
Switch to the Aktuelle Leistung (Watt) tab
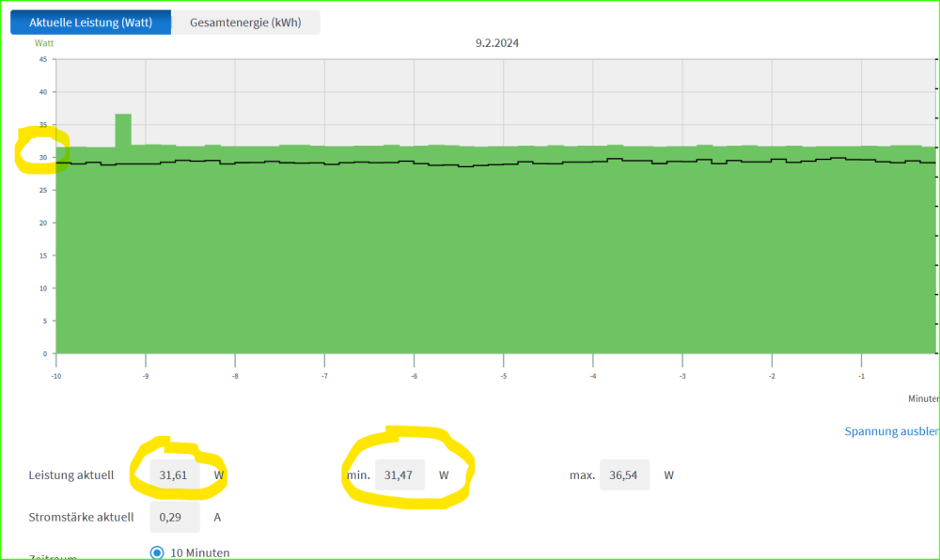tap(90, 23)
